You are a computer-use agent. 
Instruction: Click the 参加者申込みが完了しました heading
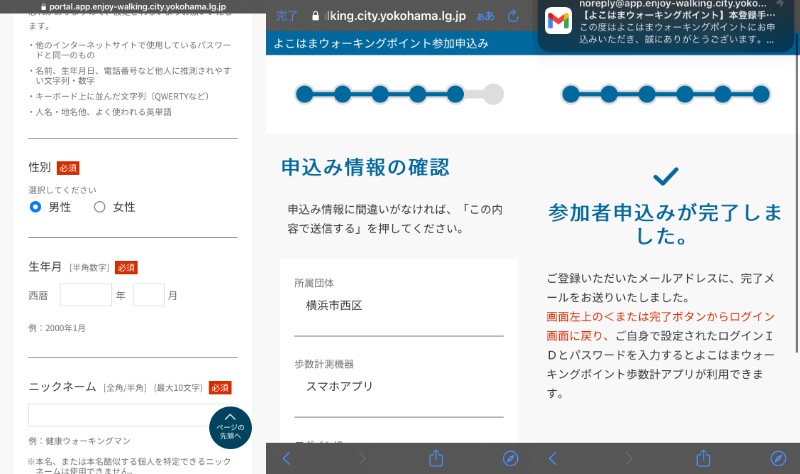[x=665, y=224]
